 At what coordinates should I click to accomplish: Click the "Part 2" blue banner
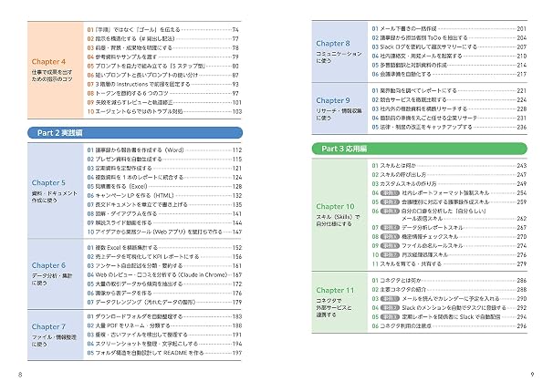(135, 133)
